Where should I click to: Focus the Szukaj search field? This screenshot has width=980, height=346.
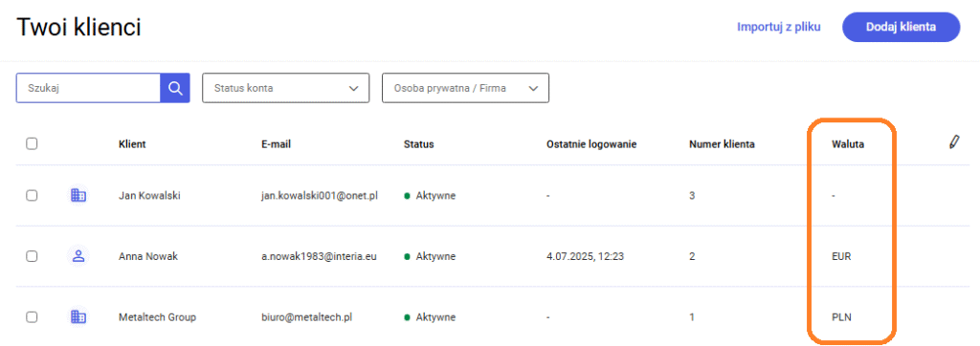tap(88, 88)
